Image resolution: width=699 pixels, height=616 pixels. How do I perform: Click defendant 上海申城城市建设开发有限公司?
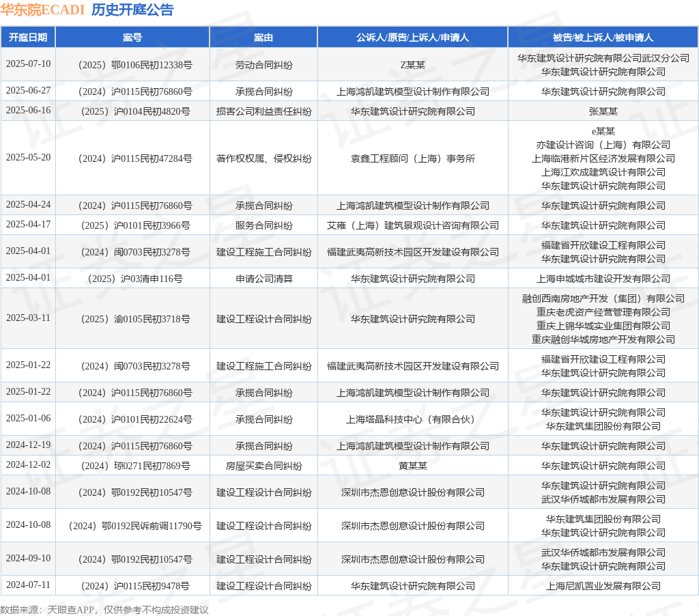coord(603,279)
